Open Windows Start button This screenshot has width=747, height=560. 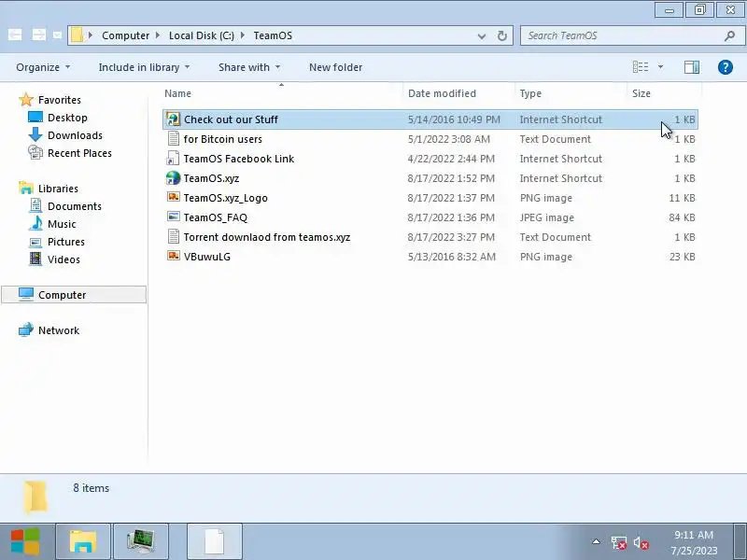26,541
